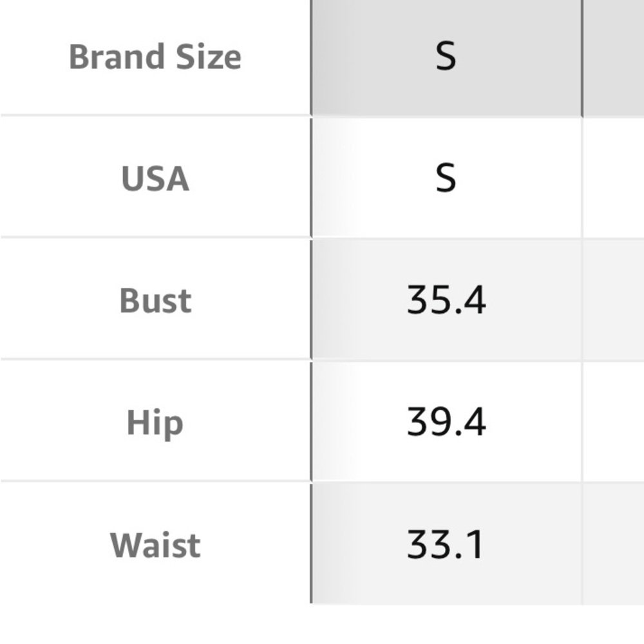Click the 39.4 hip measurement
Screen dimensions: 644x644
tap(446, 423)
